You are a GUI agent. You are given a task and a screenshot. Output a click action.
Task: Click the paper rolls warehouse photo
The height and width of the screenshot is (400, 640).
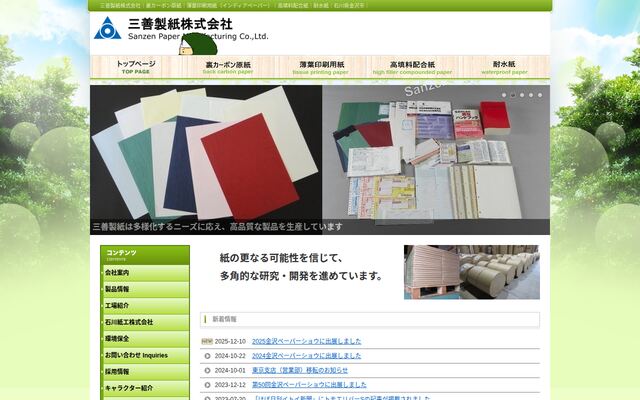[472, 272]
